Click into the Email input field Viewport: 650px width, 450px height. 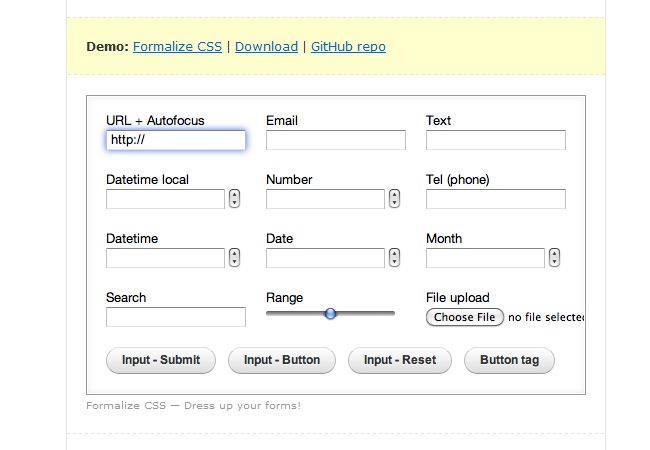335,140
